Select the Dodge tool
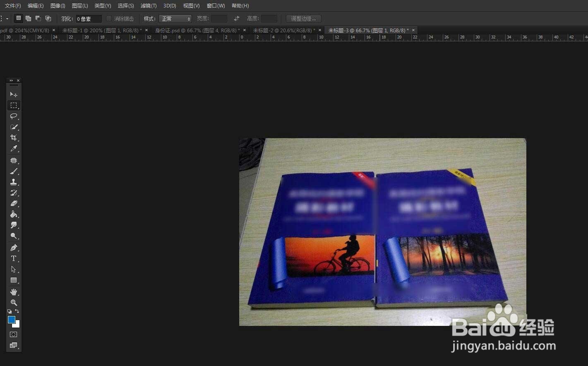This screenshot has height=366, width=588. tap(14, 236)
